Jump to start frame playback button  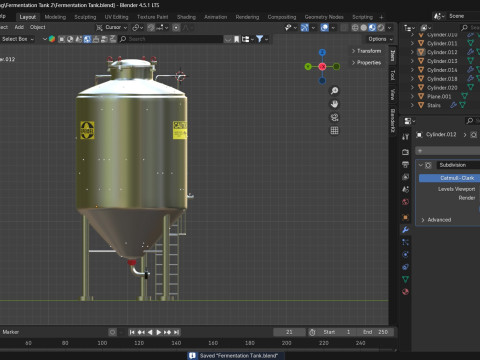click(x=132, y=332)
